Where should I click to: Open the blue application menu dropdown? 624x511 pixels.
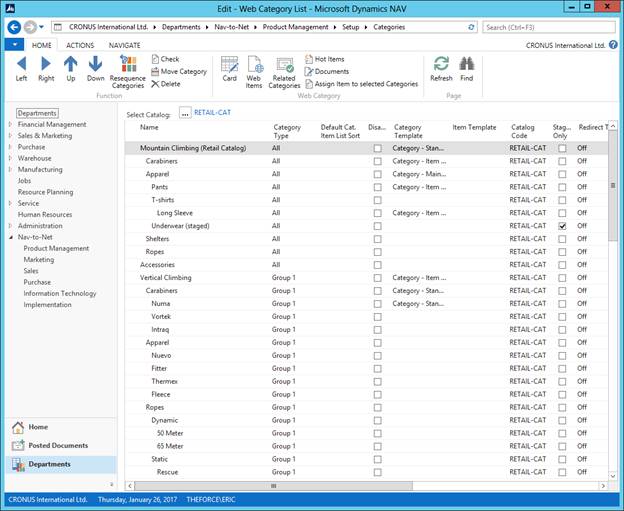(14, 45)
